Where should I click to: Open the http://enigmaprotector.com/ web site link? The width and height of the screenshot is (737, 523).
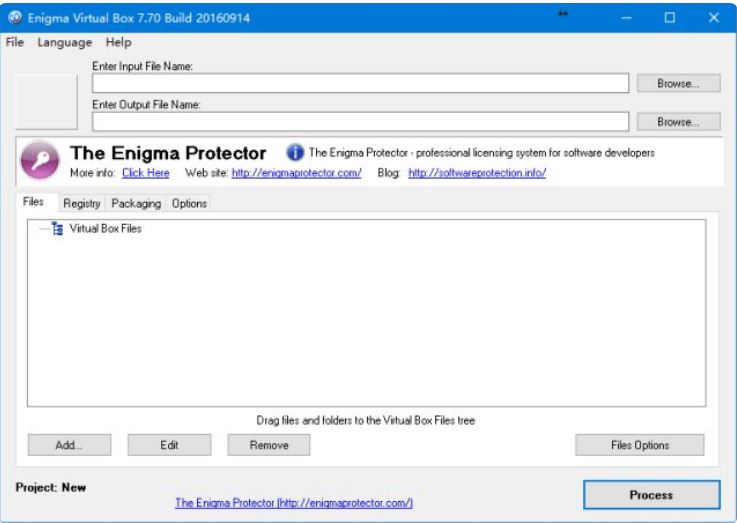coord(297,173)
